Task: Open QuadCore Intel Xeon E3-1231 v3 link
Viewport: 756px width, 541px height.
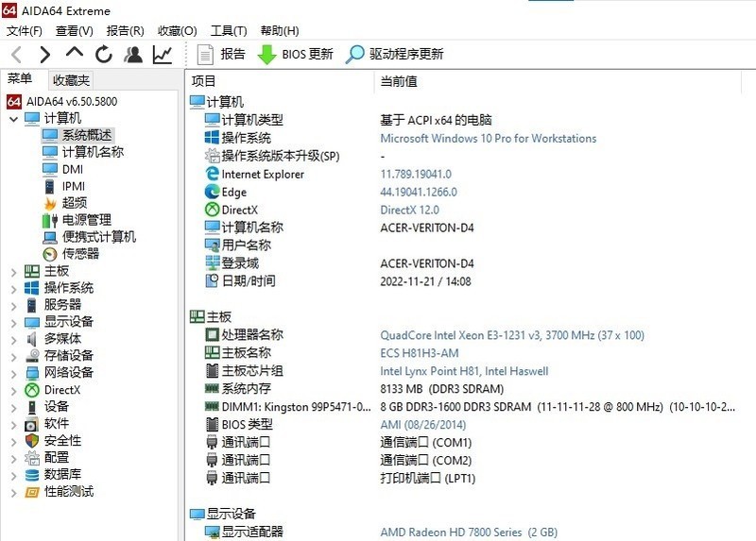Action: coord(512,335)
